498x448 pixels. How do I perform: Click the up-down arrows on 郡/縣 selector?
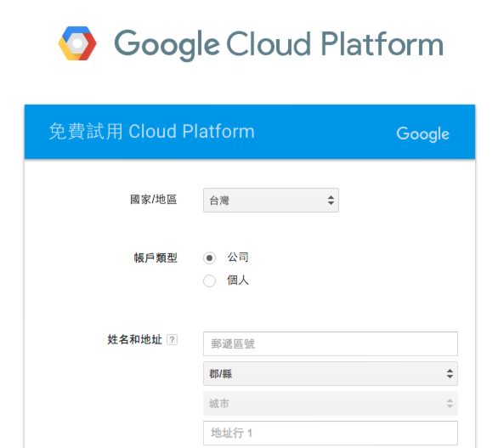[x=450, y=374]
